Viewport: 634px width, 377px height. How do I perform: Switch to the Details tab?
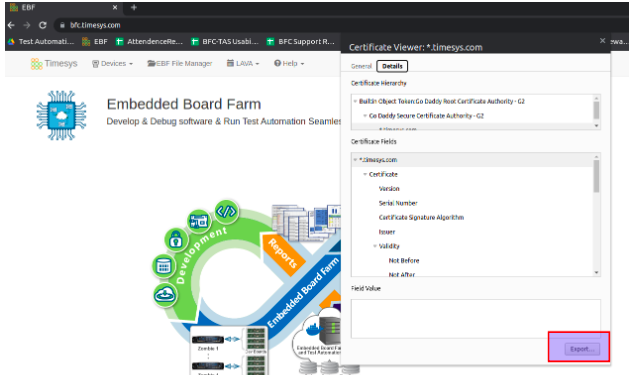[x=392, y=66]
